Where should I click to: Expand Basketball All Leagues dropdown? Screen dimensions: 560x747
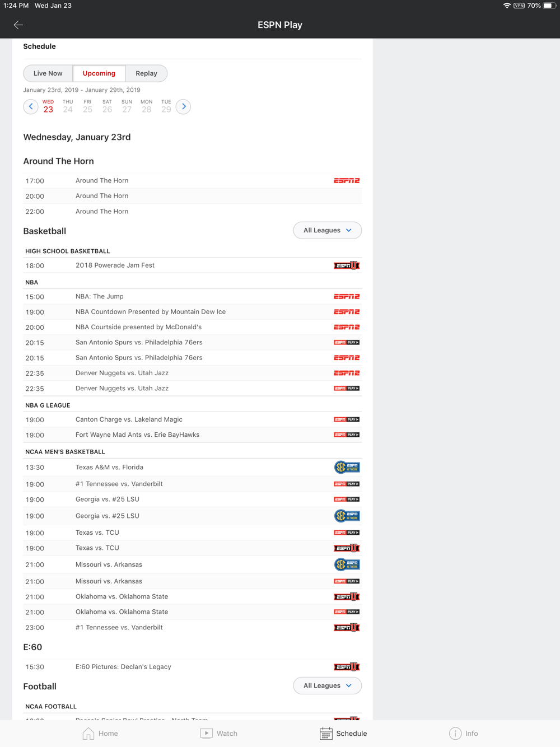point(328,230)
